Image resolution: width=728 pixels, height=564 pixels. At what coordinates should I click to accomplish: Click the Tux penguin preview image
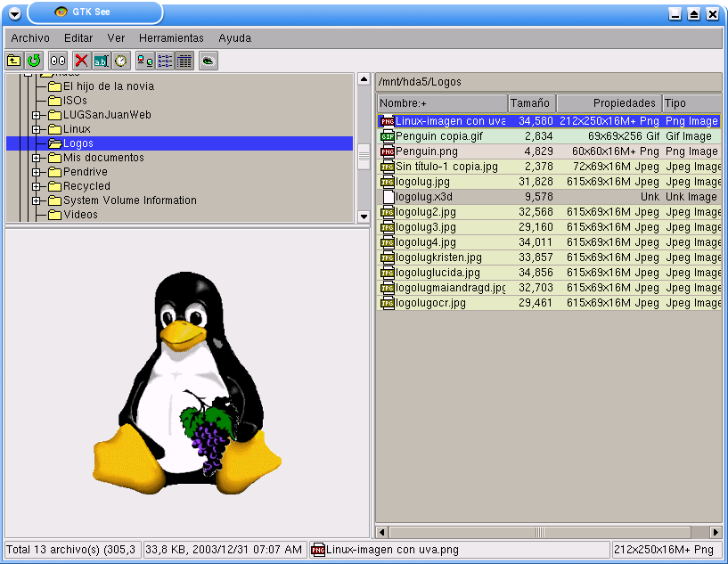point(187,383)
